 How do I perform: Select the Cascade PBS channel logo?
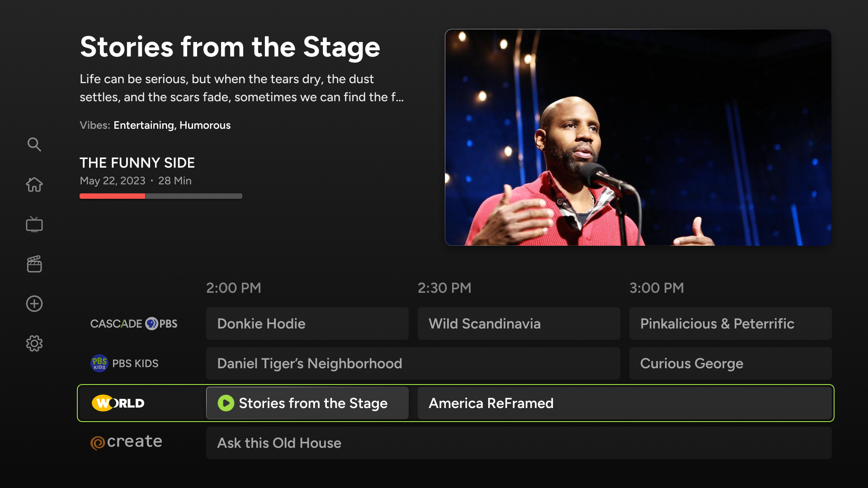click(134, 324)
